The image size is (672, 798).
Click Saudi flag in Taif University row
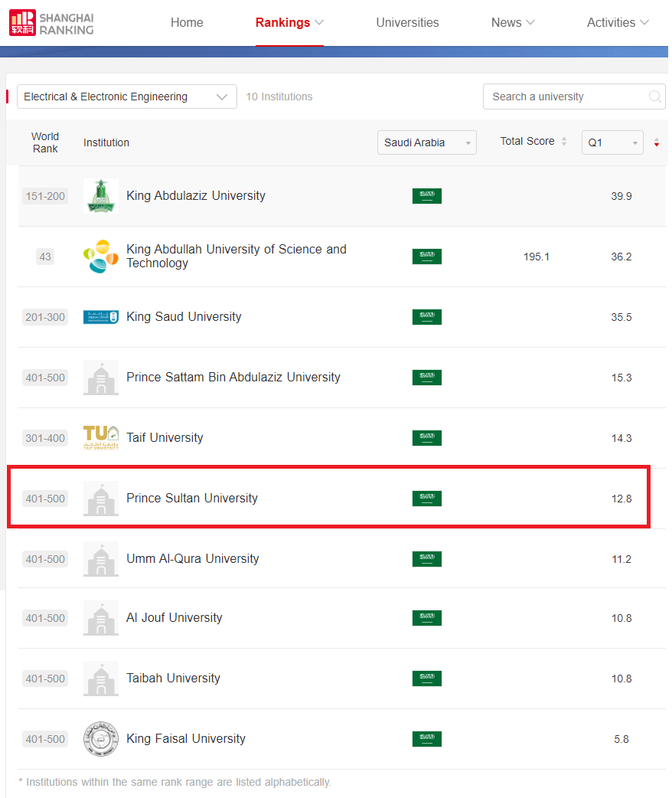(x=427, y=438)
